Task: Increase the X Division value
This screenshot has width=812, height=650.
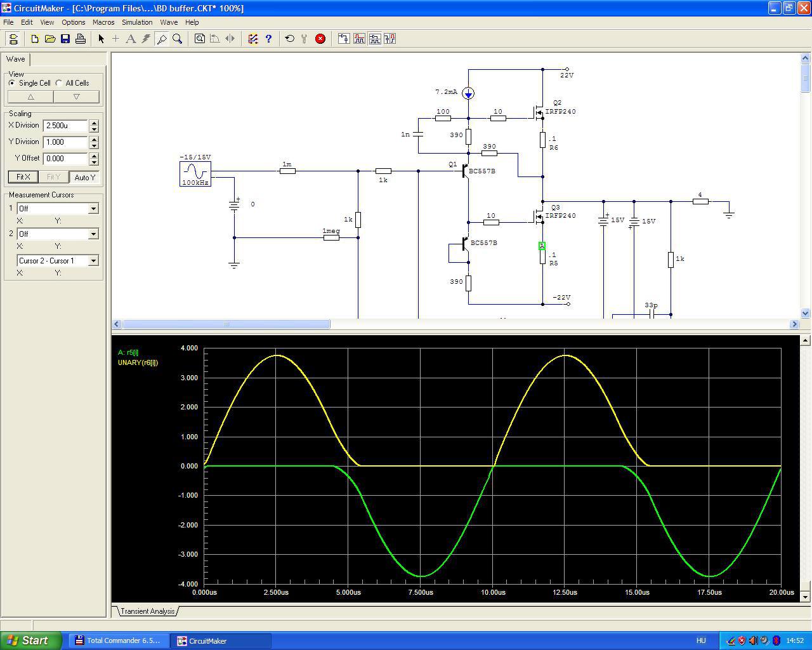Action: pos(94,123)
